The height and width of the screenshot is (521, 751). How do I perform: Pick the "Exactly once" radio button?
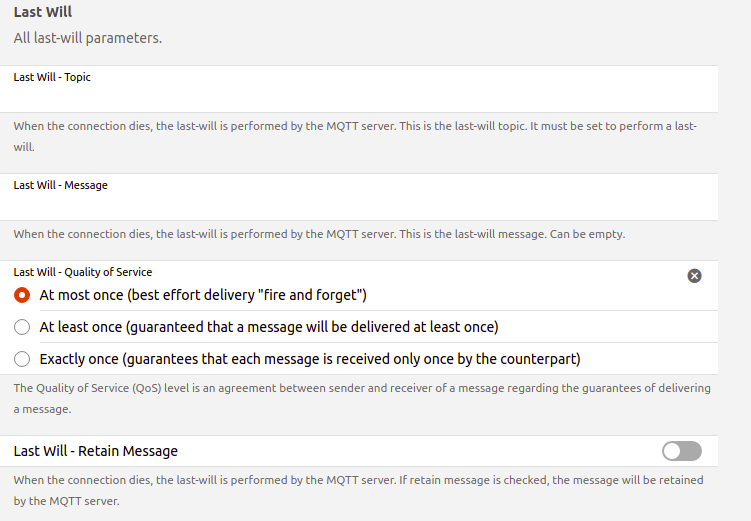tap(22, 359)
